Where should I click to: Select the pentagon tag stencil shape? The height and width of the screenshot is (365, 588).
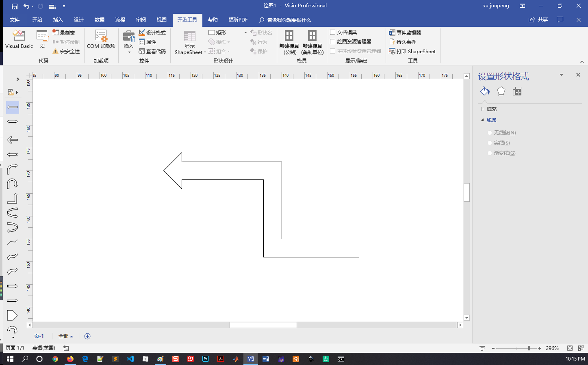[13, 315]
